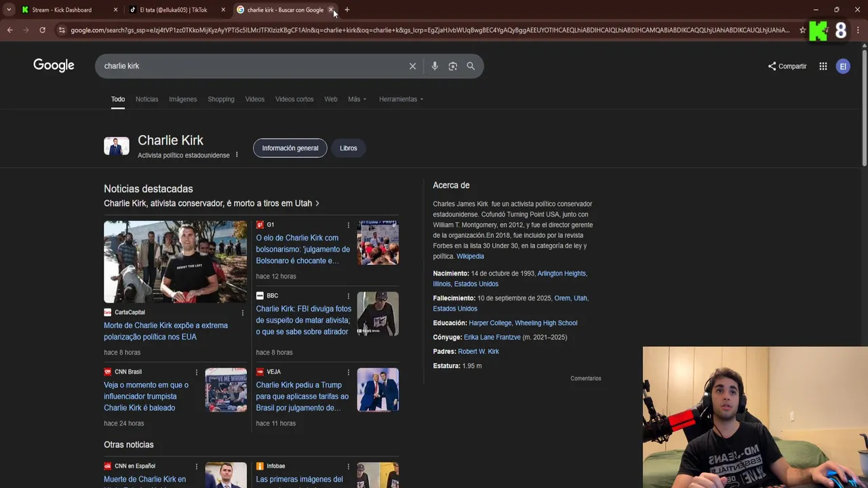The image size is (868, 488).
Task: Select the Imágenes results tab
Action: (x=183, y=99)
